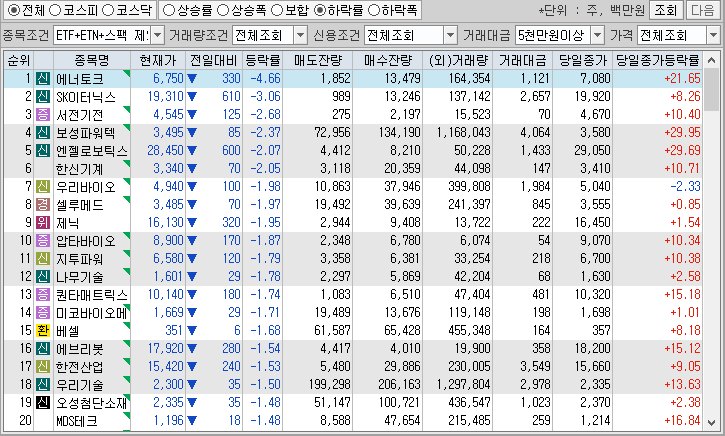Click the 신 badge icon for 보성파워텍
Image resolution: width=725 pixels, height=436 pixels.
[43, 132]
